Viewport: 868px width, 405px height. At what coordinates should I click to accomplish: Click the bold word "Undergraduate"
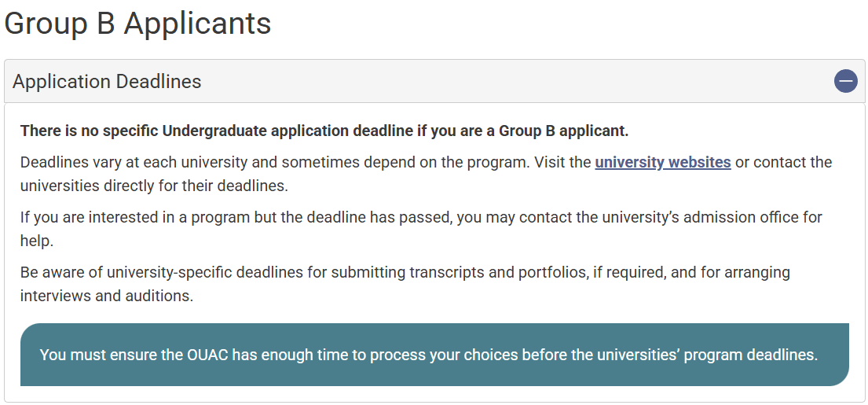(x=214, y=131)
